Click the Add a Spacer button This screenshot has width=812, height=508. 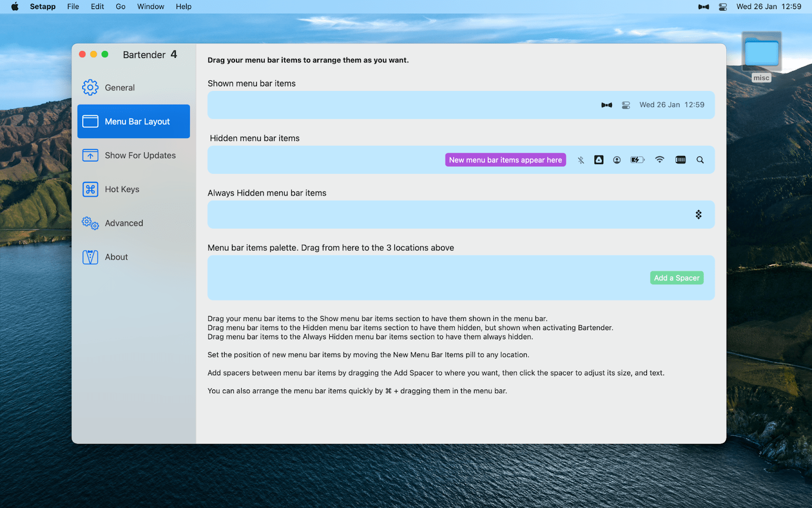pos(676,278)
